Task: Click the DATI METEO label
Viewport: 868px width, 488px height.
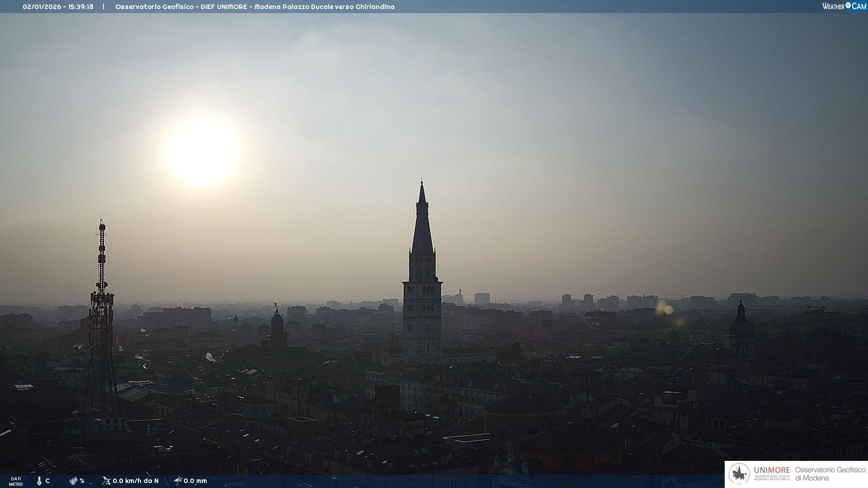Action: click(16, 481)
